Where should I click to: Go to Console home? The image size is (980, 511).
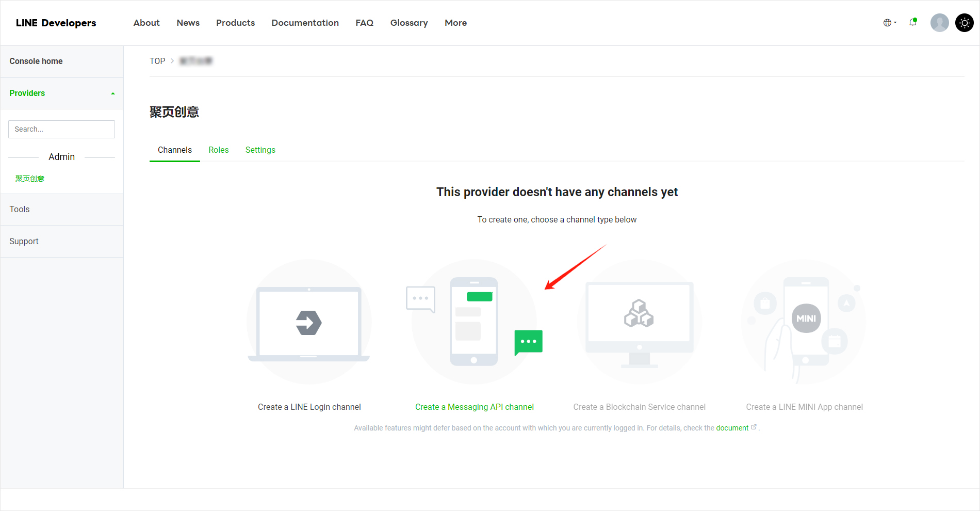36,61
